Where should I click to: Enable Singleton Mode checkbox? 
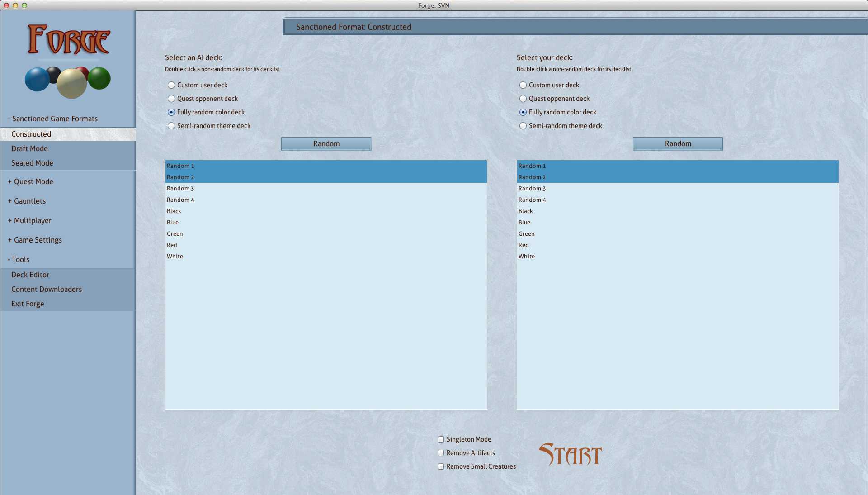tap(441, 439)
